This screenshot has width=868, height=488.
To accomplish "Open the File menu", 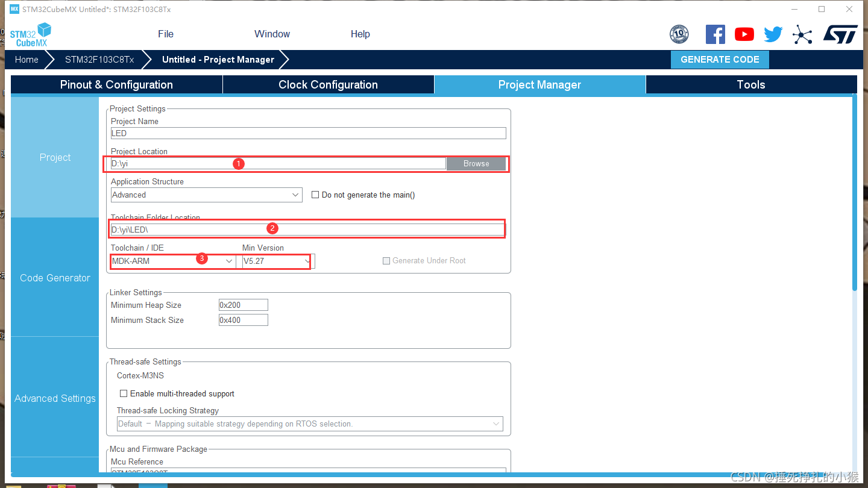I will (166, 34).
